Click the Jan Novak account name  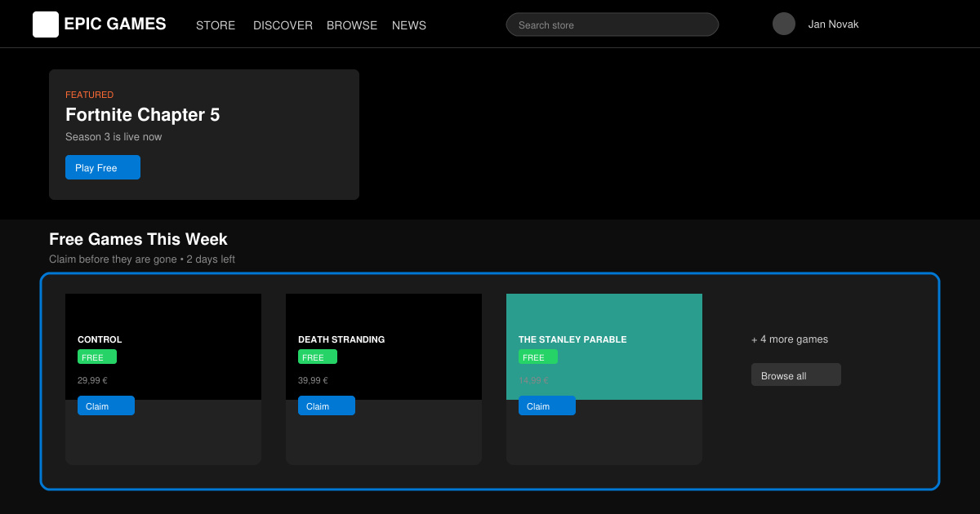click(x=833, y=24)
